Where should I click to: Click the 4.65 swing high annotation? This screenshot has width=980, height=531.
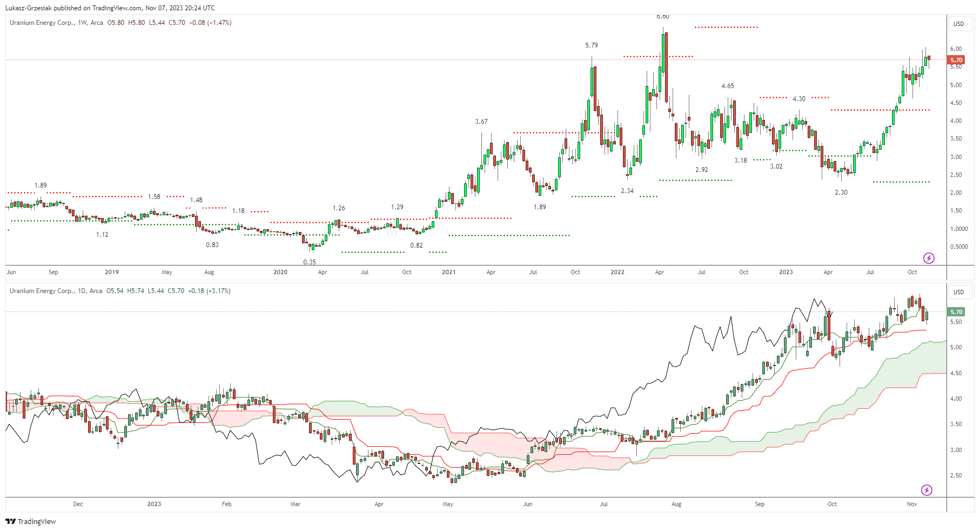728,86
